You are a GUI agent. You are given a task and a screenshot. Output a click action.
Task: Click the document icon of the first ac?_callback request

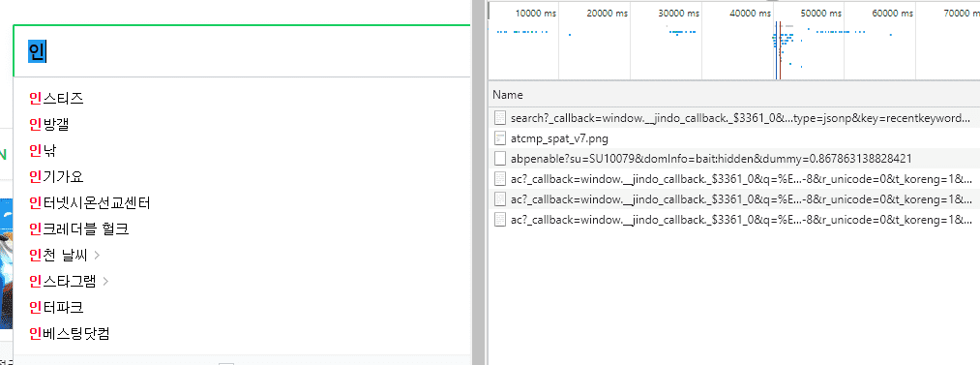[499, 178]
